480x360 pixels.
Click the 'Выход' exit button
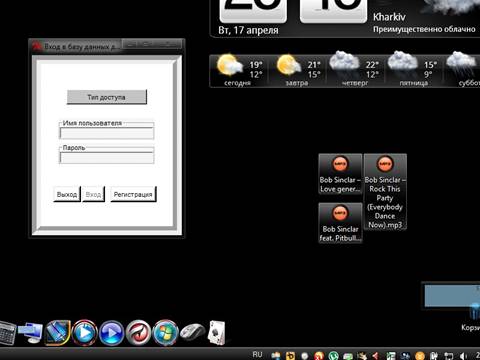(67, 194)
